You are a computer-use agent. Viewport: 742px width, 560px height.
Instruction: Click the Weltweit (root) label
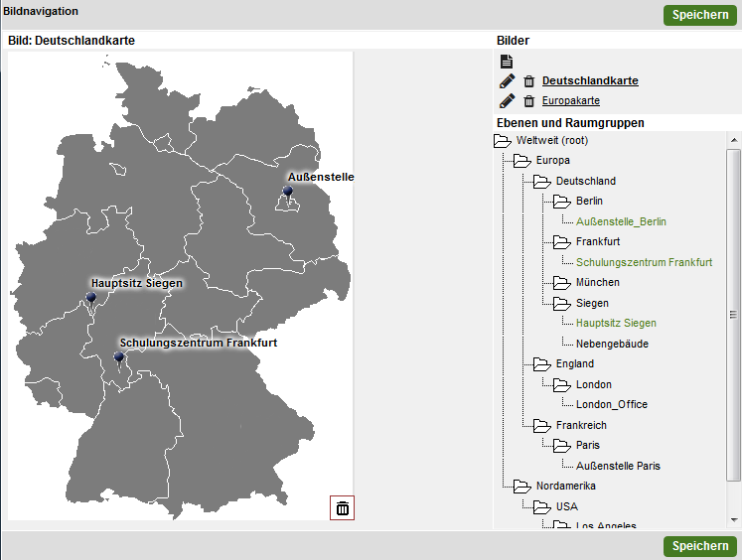point(552,140)
